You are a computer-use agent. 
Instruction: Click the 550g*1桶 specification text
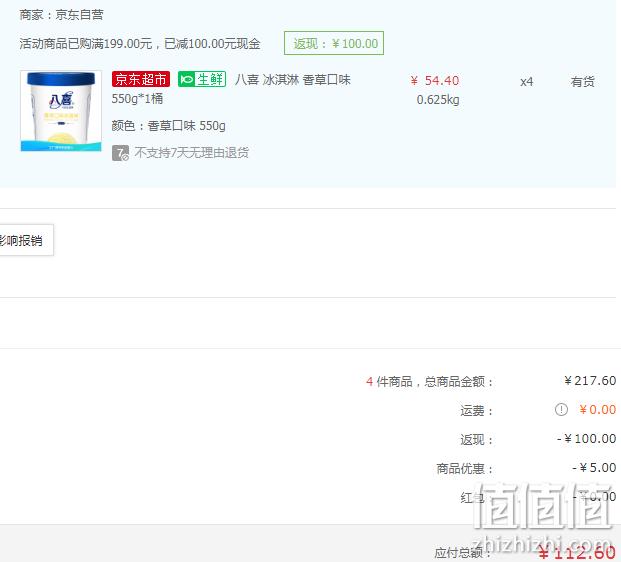point(137,99)
